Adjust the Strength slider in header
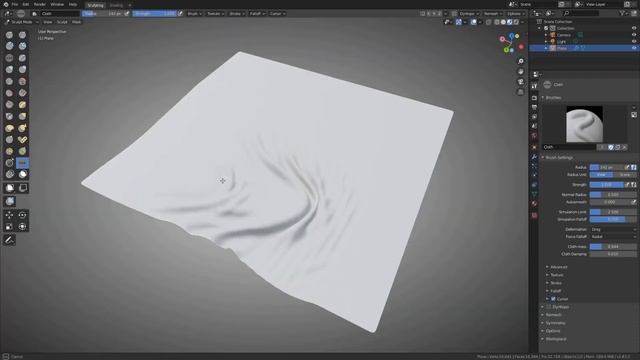The width and height of the screenshot is (640, 360). click(x=155, y=13)
